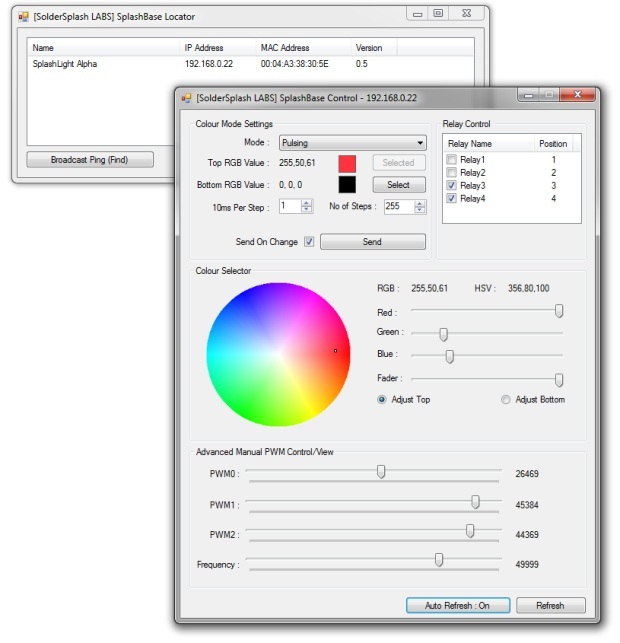Click the Green slider handle
This screenshot has width=620, height=643.
pos(443,334)
